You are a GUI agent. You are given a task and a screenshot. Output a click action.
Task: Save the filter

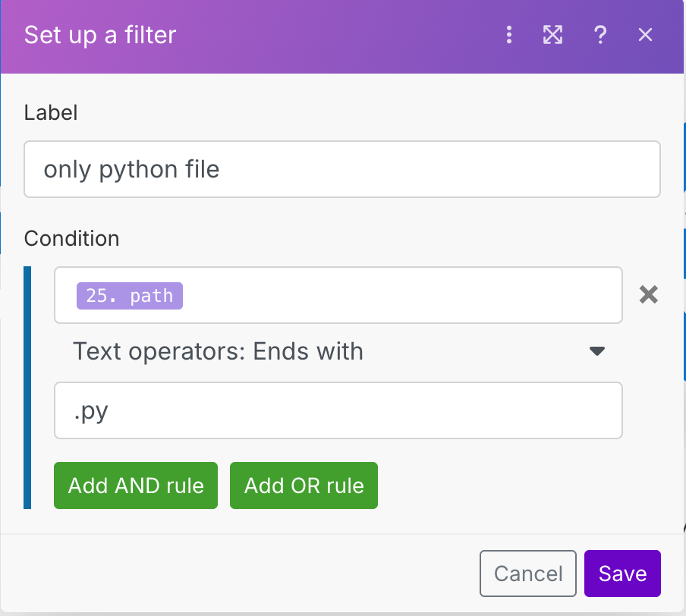click(x=622, y=574)
